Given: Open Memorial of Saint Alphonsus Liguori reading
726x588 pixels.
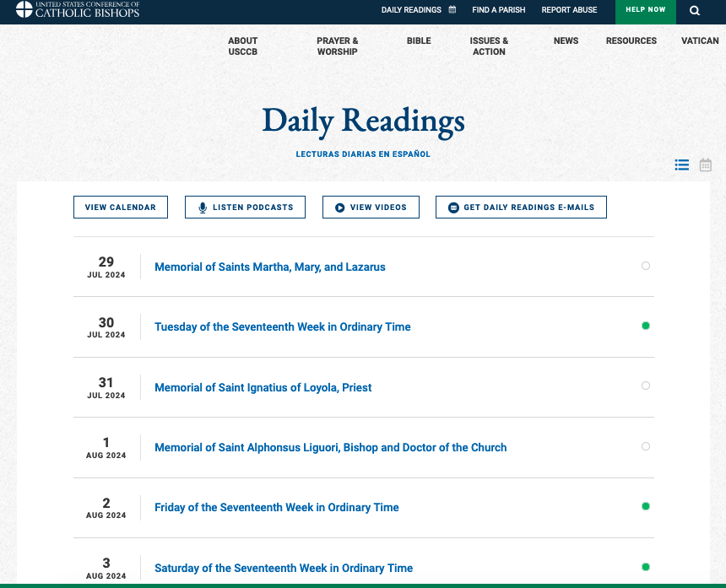Looking at the screenshot, I should [331, 447].
